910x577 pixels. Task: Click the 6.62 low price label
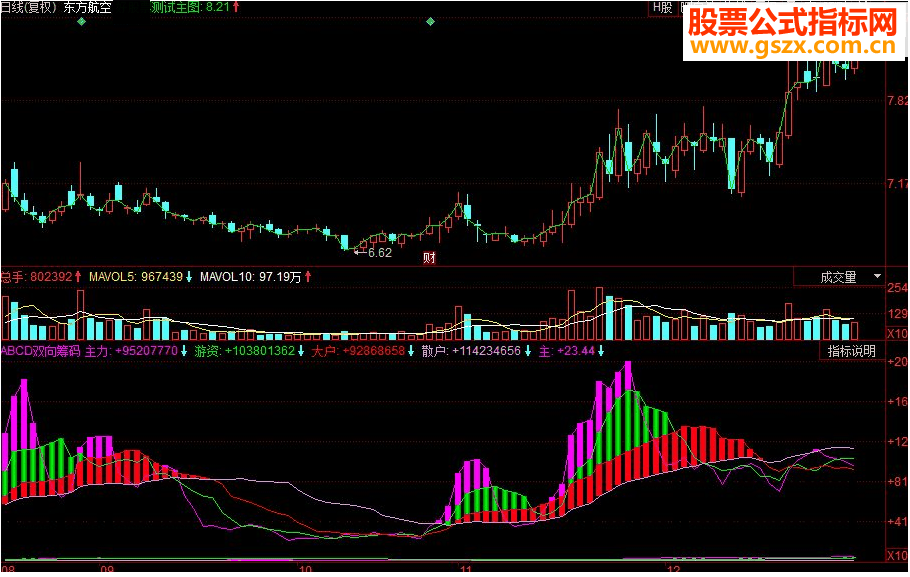(x=380, y=253)
